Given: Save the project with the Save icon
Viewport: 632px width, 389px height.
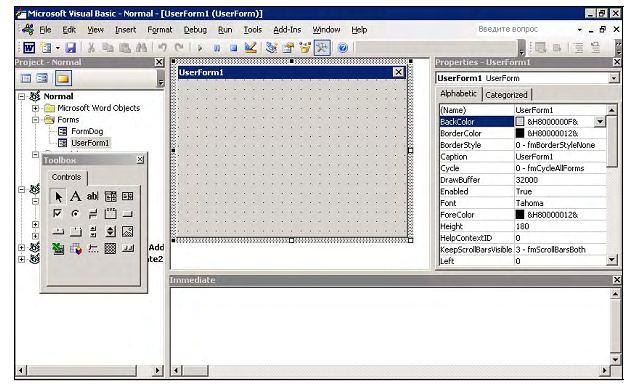Looking at the screenshot, I should click(x=71, y=48).
